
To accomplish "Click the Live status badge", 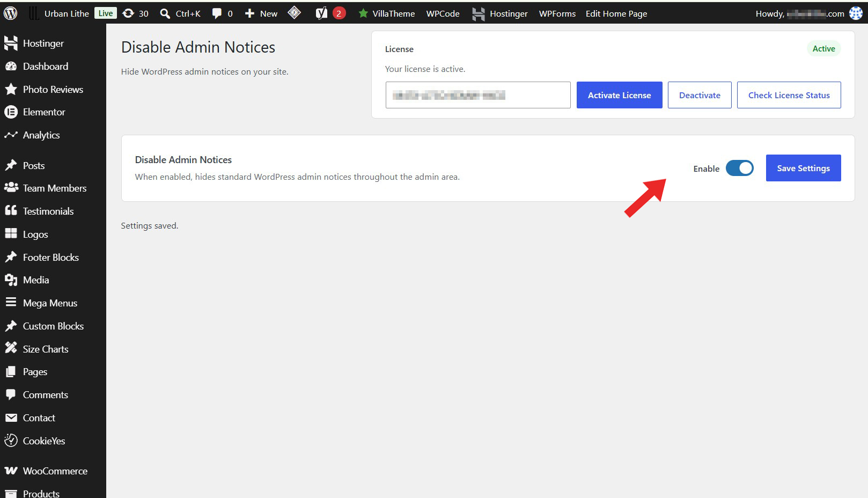I will 106,13.
